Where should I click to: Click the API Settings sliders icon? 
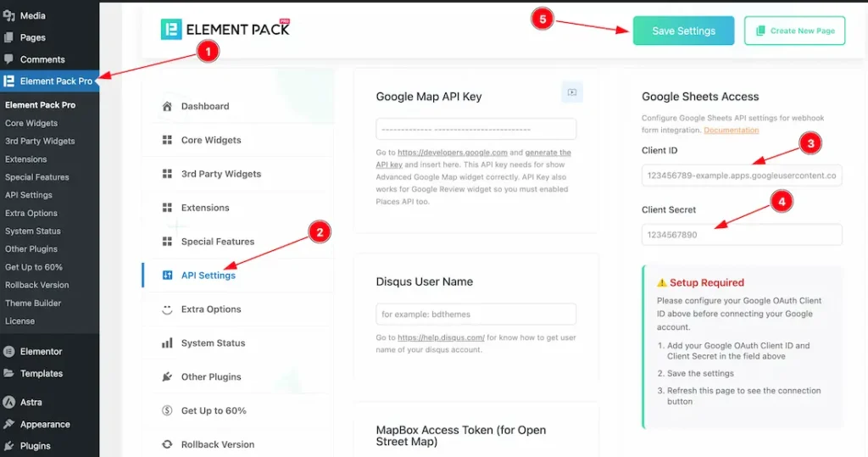pyautogui.click(x=167, y=276)
